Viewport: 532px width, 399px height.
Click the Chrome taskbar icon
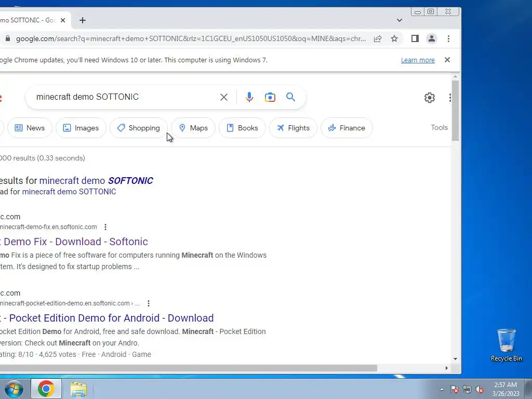point(46,389)
